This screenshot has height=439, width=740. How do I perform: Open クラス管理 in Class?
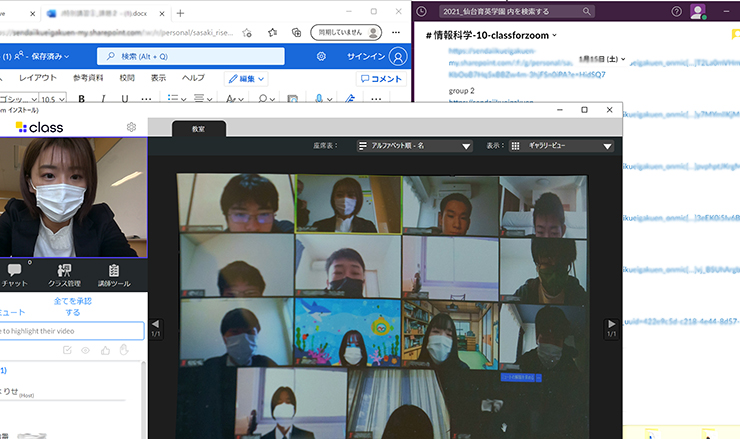pyautogui.click(x=64, y=275)
